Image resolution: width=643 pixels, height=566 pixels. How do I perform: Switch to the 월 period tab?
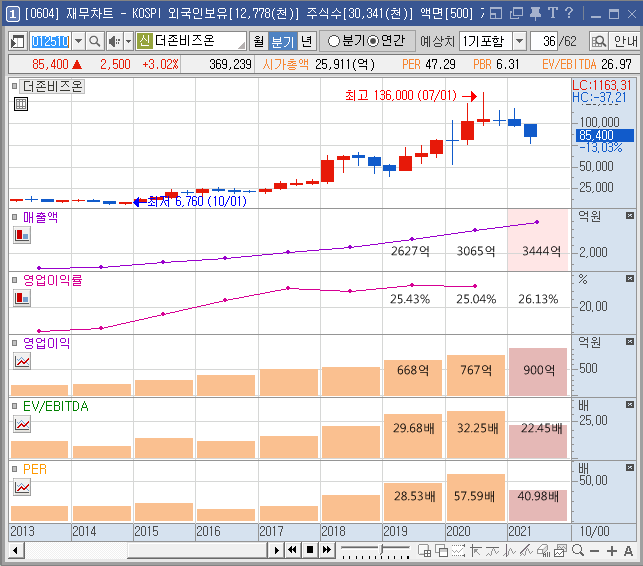259,41
